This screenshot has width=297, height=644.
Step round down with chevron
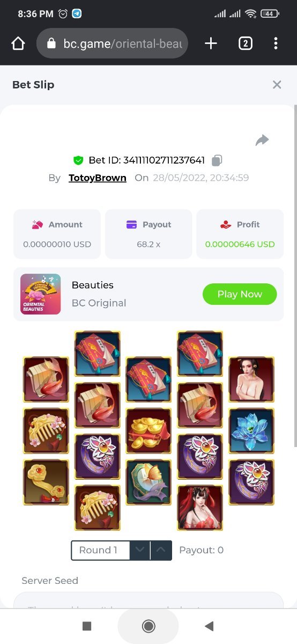pyautogui.click(x=140, y=550)
